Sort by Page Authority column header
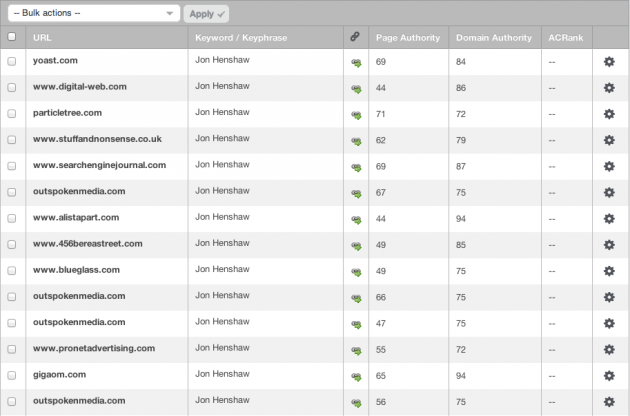The image size is (630, 416). tap(408, 38)
